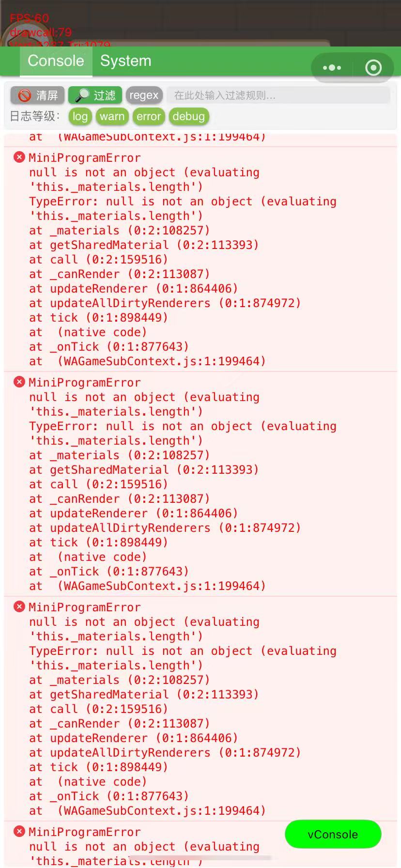Clear the console with 清屏 button
This screenshot has height=868, width=401.
click(37, 95)
